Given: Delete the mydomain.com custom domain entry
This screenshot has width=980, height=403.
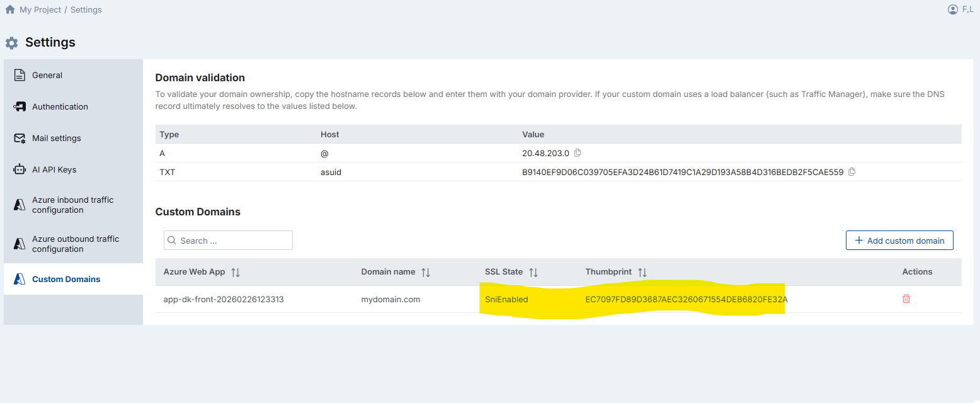Looking at the screenshot, I should click(906, 298).
